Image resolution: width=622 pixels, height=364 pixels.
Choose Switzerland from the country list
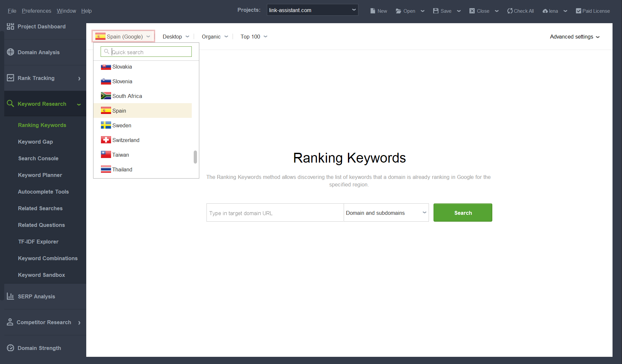pyautogui.click(x=126, y=140)
